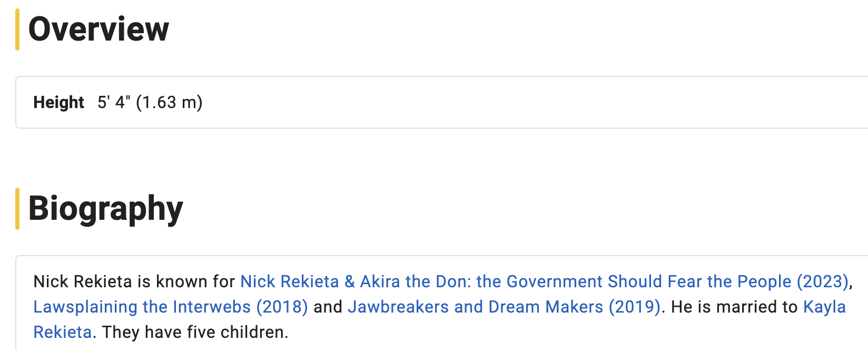Viewport: 868px width, 350px height.
Task: Click the phrase "He is married to"
Action: coord(734,307)
